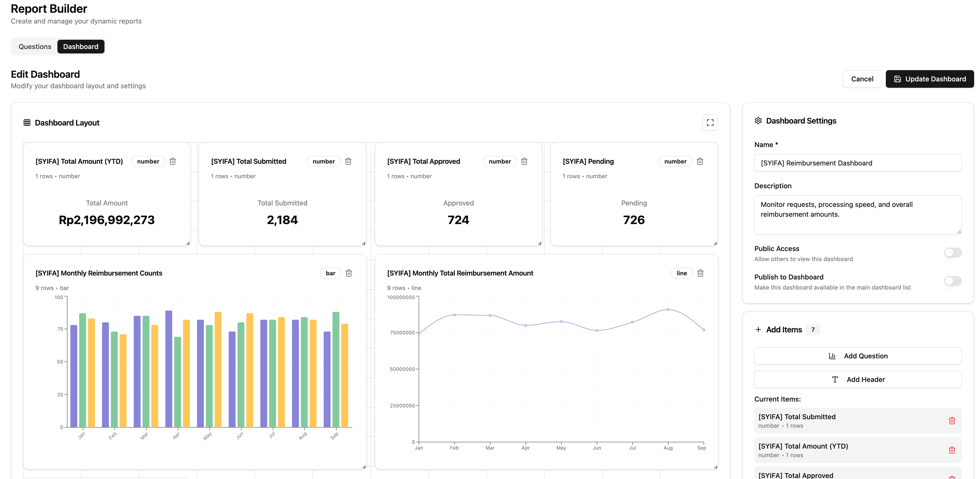Remove Monthly Total Reimbursement Amount chart
Viewport: 980px width, 479px height.
pos(700,273)
